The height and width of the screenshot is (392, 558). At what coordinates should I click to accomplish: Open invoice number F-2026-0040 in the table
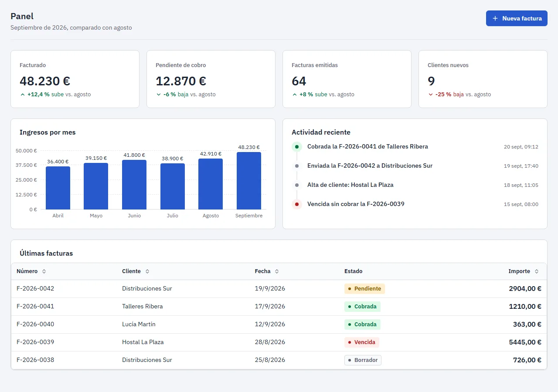pyautogui.click(x=35, y=324)
